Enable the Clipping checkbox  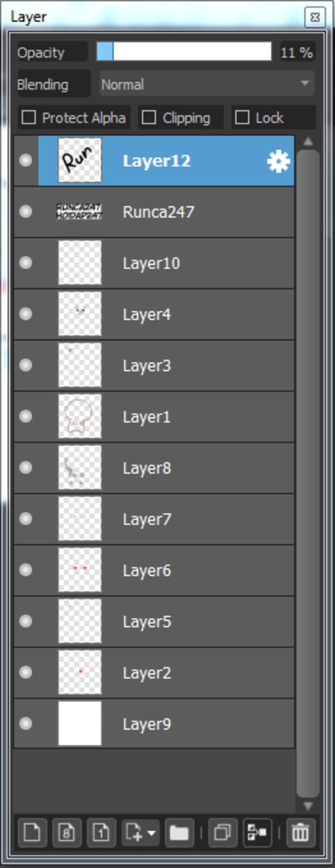point(149,118)
